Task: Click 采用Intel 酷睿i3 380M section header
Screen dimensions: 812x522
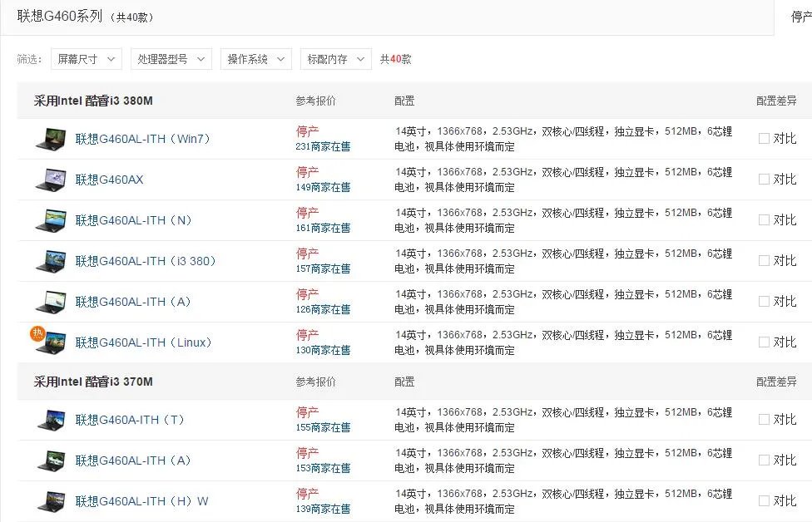Action: (93, 101)
